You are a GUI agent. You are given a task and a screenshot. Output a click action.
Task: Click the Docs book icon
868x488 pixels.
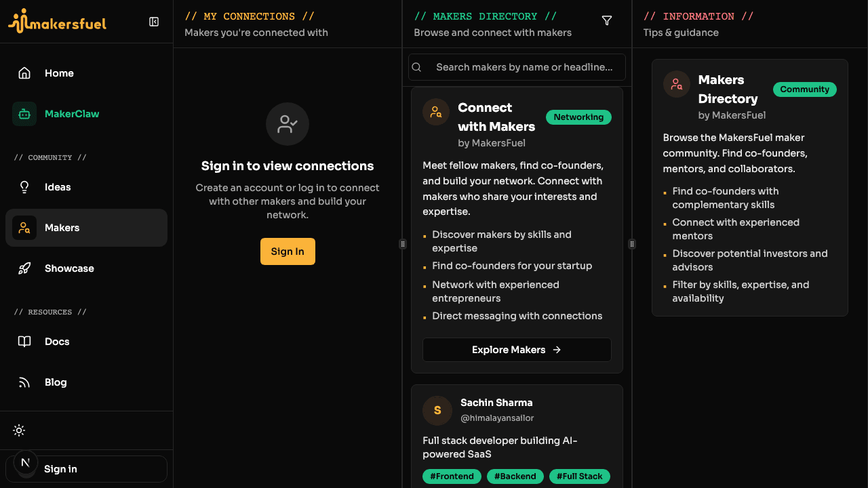click(x=24, y=342)
